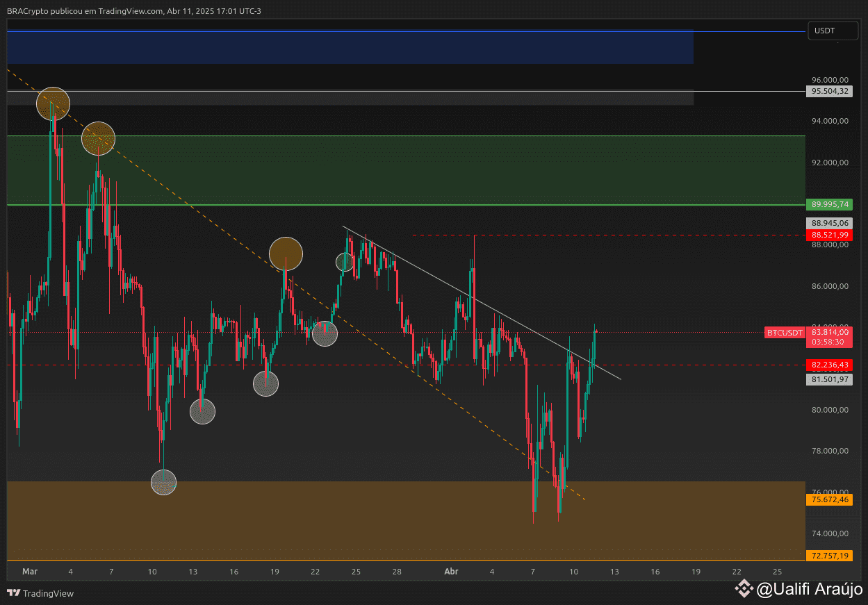The height and width of the screenshot is (605, 868).
Task: Select the red dashed horizontal line
Action: (x=608, y=235)
